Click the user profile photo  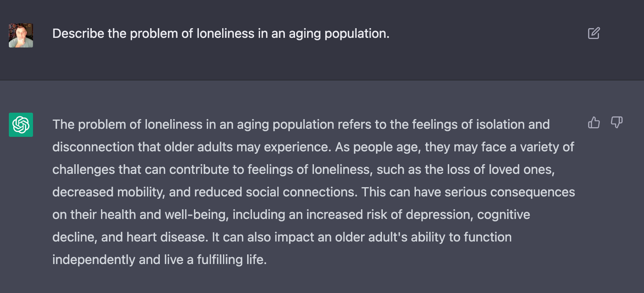tap(21, 35)
